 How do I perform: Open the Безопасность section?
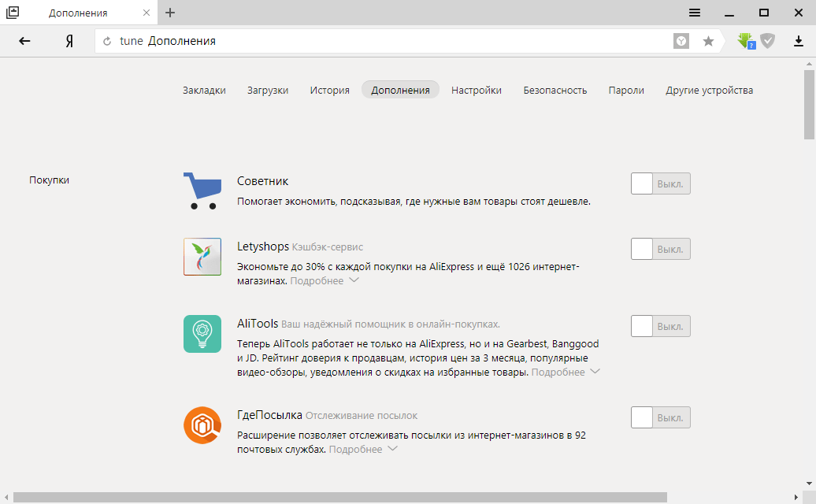pos(554,90)
